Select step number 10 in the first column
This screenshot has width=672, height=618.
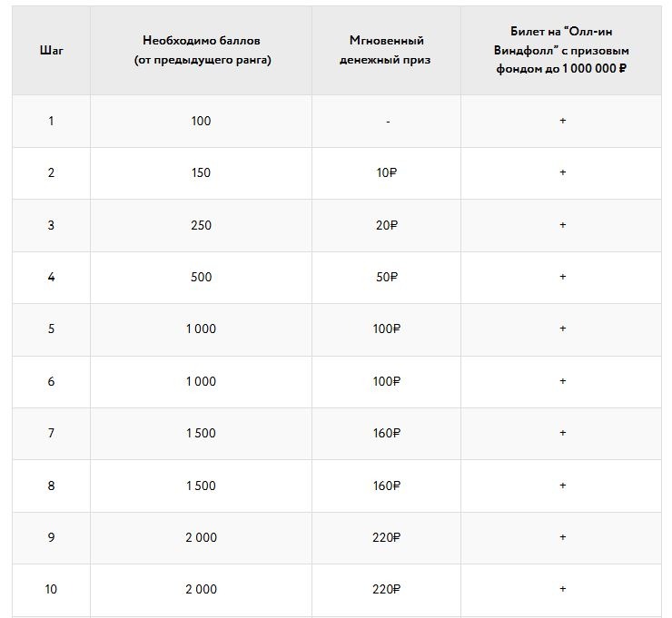click(x=51, y=589)
